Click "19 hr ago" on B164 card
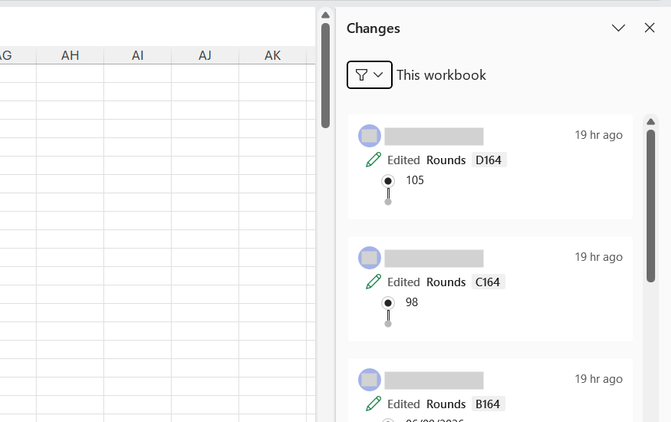Viewport: 671px width, 422px height. point(599,379)
